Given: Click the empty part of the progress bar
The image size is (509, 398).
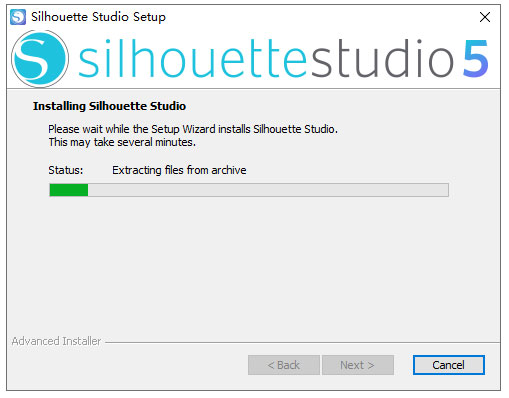Looking at the screenshot, I should (268, 190).
